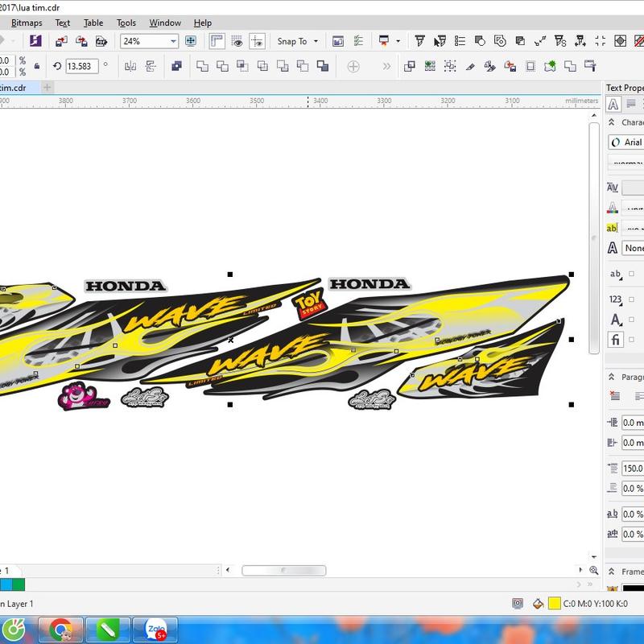
Task: Click the rotation angle field 13.583
Action: 82,66
